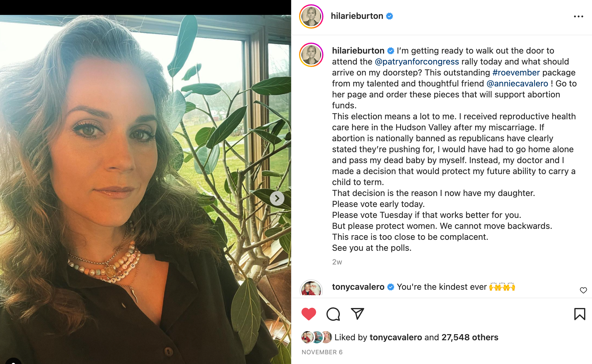This screenshot has width=592, height=364.
Task: View the 27,548 others likes list
Action: click(470, 337)
